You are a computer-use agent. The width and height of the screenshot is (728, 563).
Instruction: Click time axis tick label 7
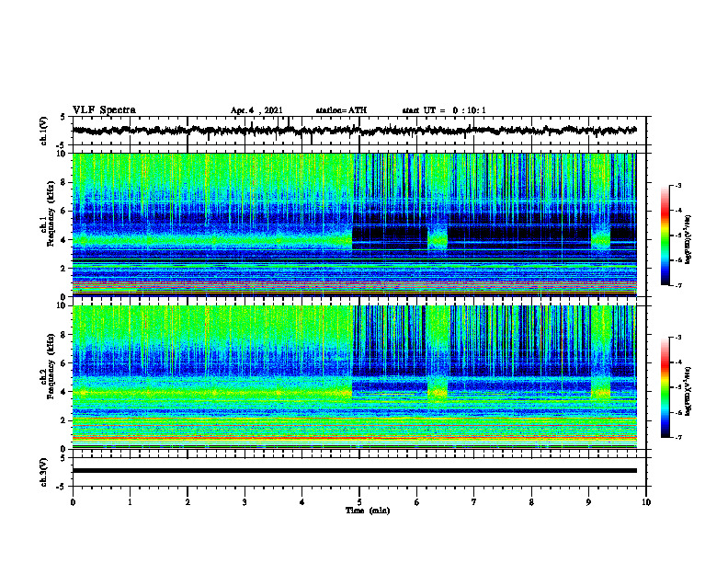pyautogui.click(x=474, y=502)
